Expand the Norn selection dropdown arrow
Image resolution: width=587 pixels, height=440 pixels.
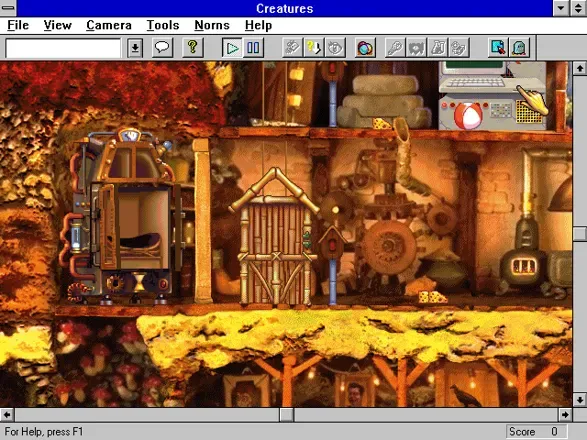pyautogui.click(x=135, y=48)
